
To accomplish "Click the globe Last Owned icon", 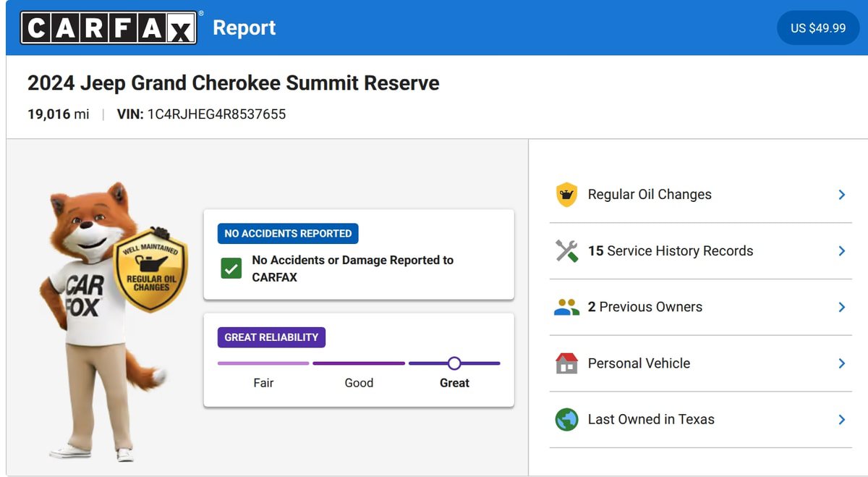I will click(x=566, y=420).
